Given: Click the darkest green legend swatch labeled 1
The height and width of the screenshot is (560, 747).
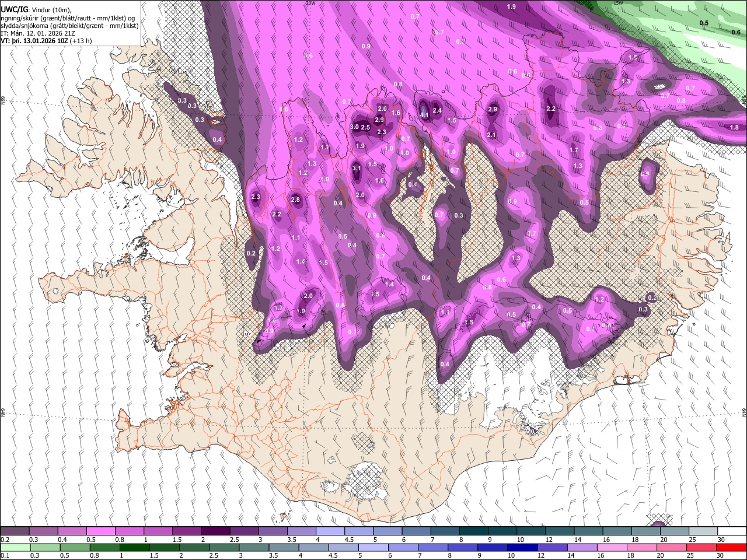Looking at the screenshot, I should pos(135,547).
